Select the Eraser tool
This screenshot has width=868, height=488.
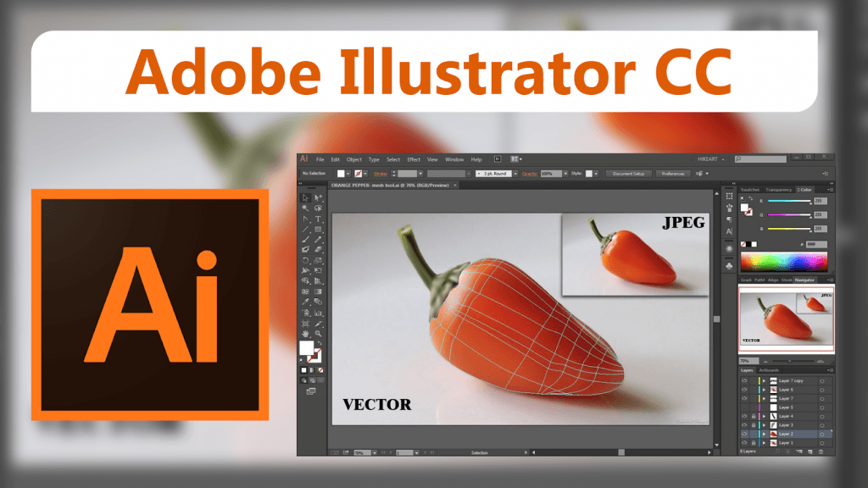click(318, 250)
